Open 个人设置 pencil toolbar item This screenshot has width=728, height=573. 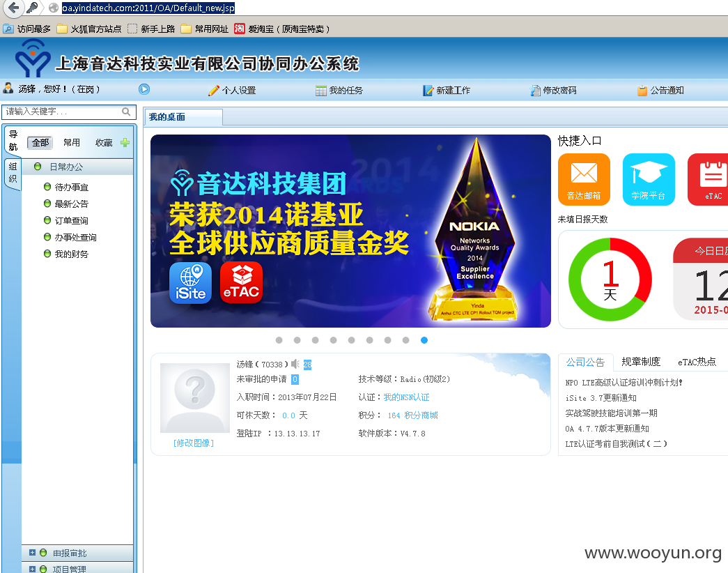pos(232,90)
